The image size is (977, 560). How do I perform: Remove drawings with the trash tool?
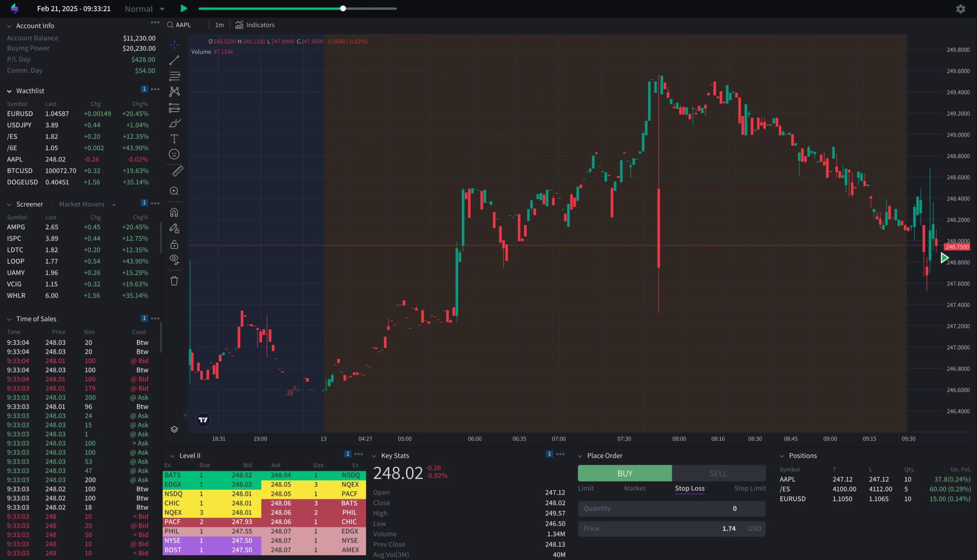(174, 281)
